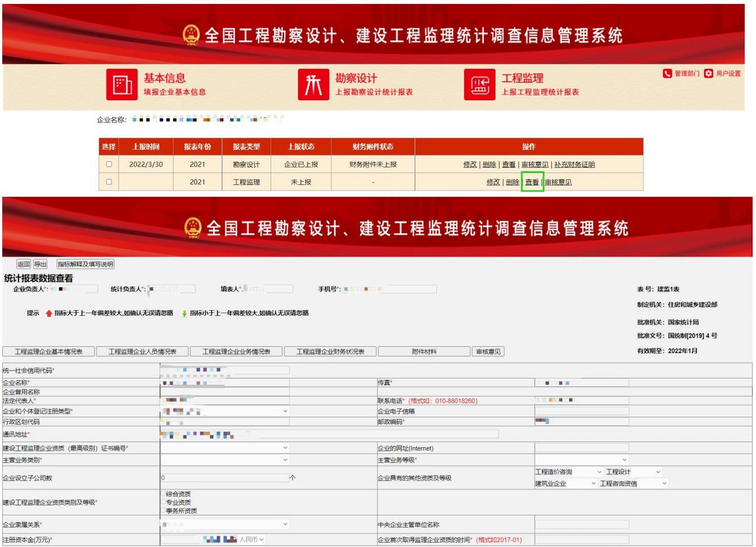
Task: Select checkbox for 勘察设计 report row
Action: pos(109,164)
